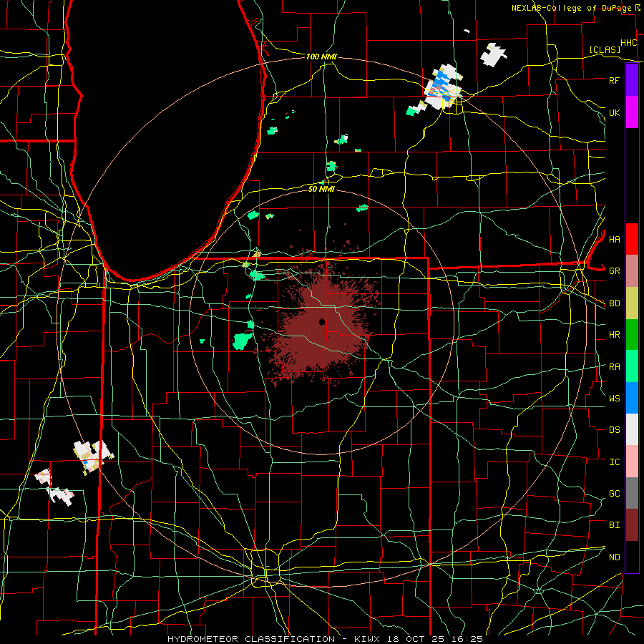Click the radar site center black dot
This screenshot has width=644, height=644.
tap(322, 322)
